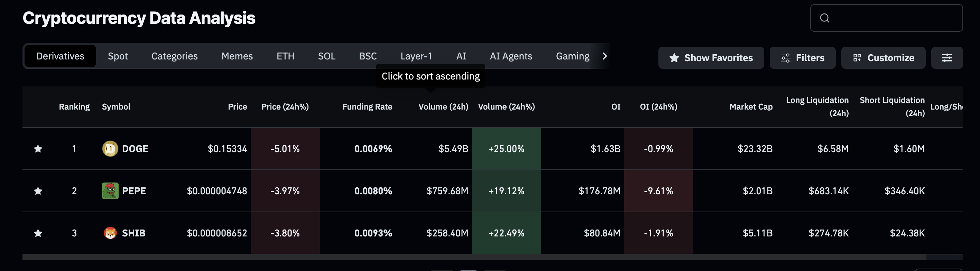Click the search magnifier icon

coord(824,18)
